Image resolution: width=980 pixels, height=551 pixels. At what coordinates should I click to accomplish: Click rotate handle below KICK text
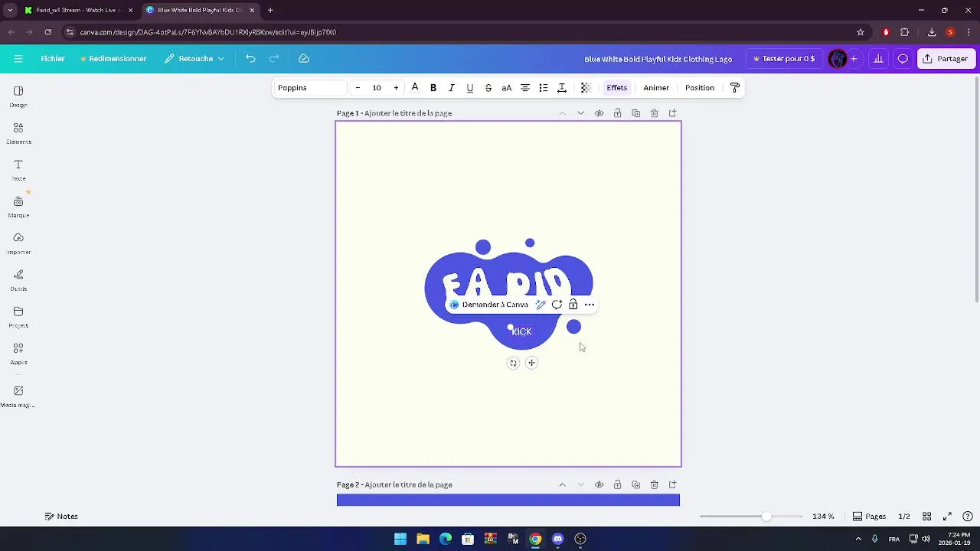[x=513, y=363]
